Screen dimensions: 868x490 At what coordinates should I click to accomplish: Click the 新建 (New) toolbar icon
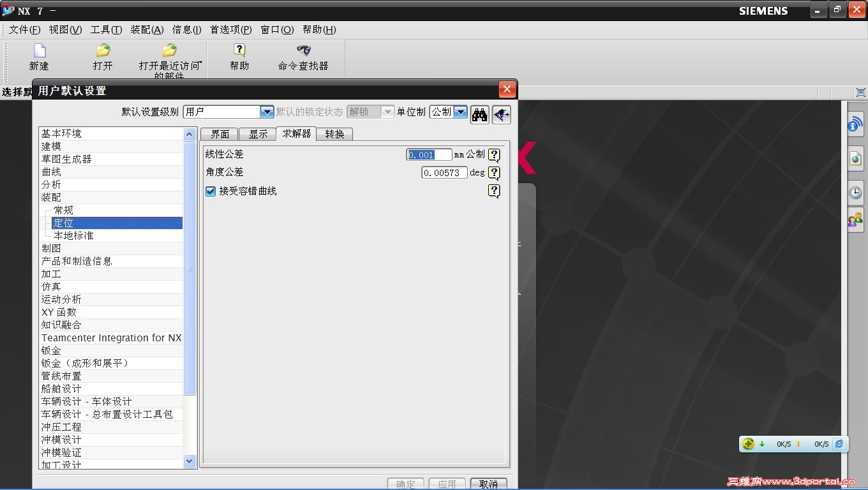point(40,50)
